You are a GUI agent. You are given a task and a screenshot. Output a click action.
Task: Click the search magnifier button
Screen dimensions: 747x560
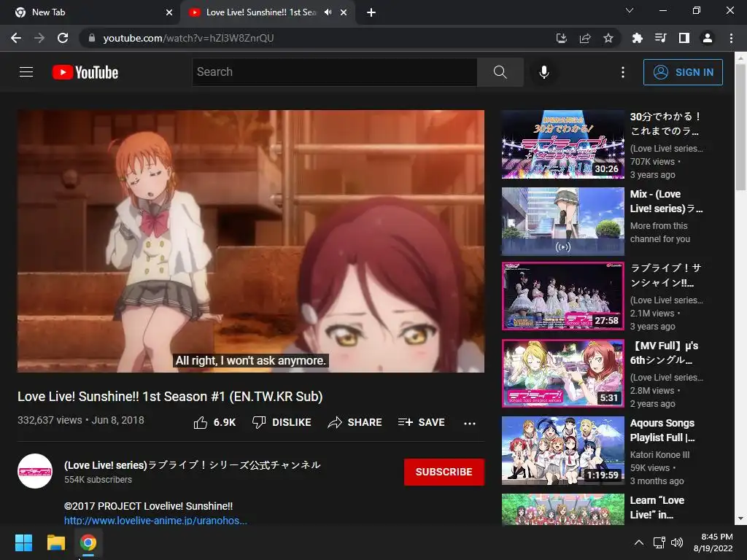(500, 72)
